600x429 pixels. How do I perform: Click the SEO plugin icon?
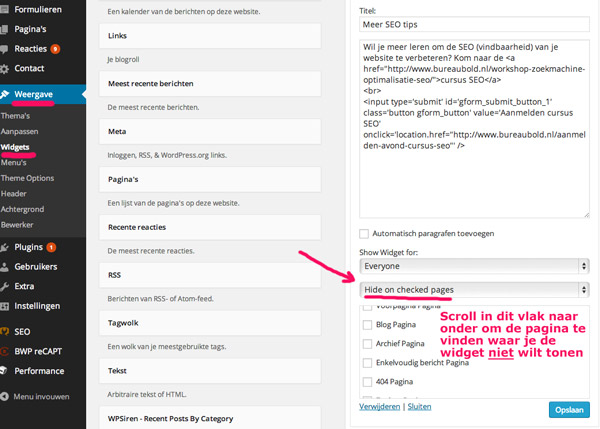tap(4, 331)
